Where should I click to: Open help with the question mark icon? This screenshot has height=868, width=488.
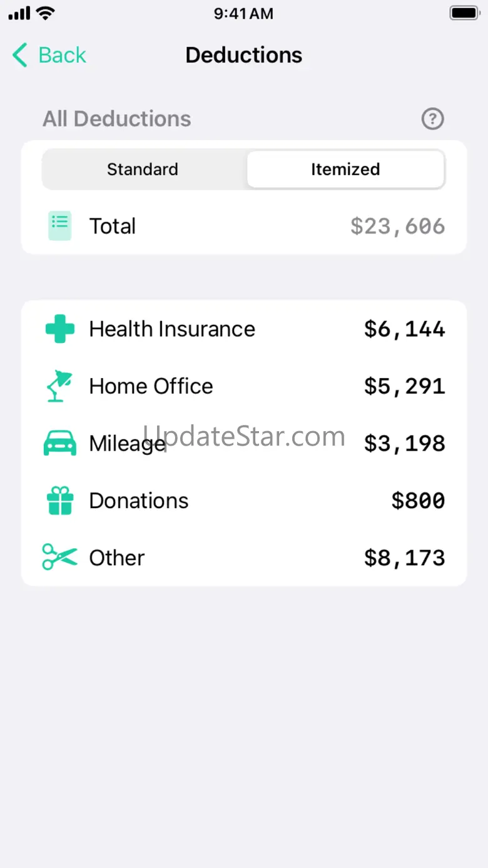point(432,118)
